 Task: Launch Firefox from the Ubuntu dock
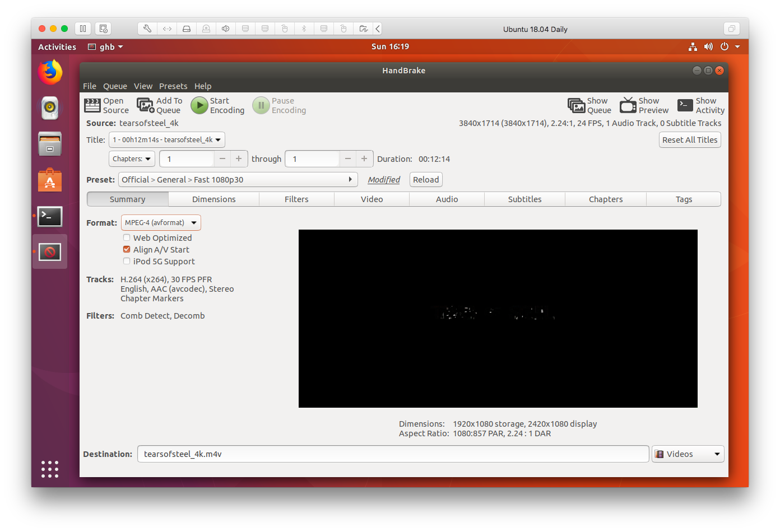tap(50, 72)
